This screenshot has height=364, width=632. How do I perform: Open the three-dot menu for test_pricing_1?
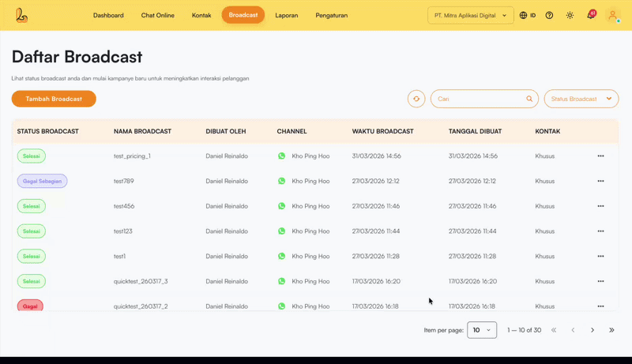pyautogui.click(x=600, y=156)
